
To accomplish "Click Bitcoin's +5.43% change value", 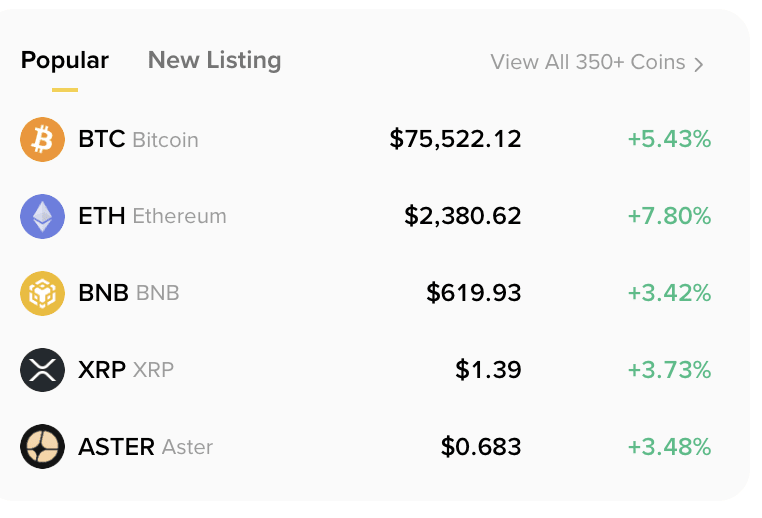I will tap(669, 139).
